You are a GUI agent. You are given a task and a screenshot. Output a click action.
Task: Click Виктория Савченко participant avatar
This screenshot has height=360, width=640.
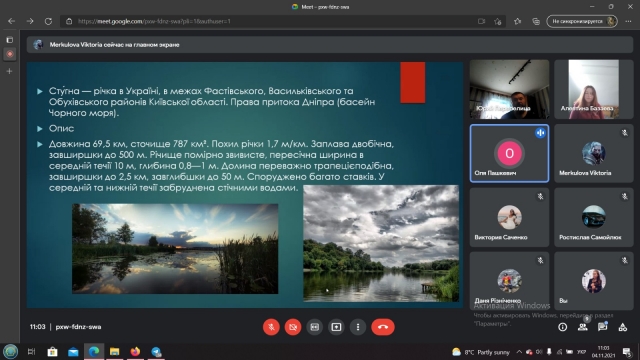[509, 217]
